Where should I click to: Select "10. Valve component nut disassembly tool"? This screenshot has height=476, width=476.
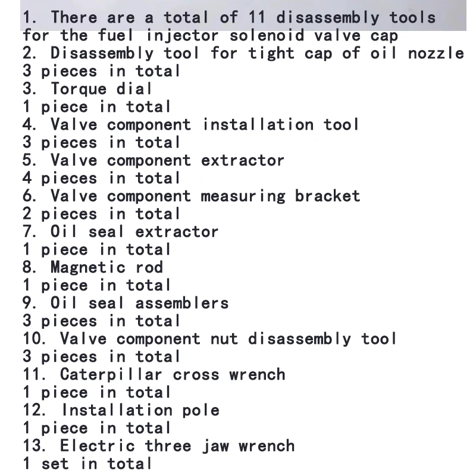click(x=210, y=339)
